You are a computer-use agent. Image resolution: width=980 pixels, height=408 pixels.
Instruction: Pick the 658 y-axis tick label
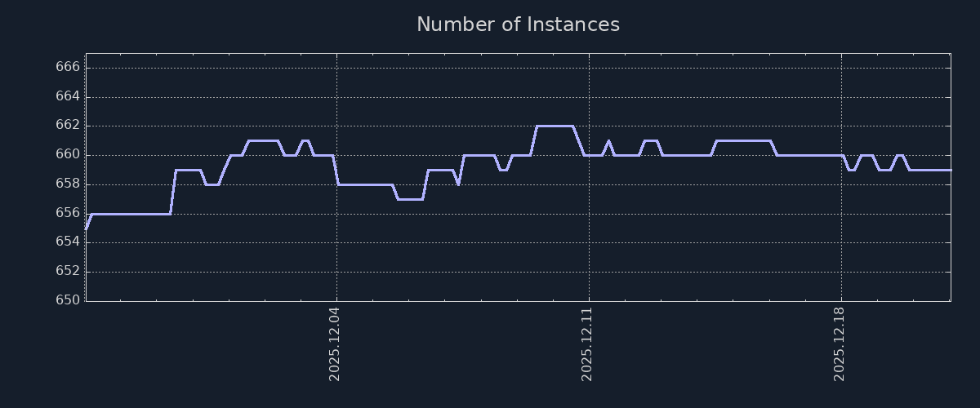68,184
